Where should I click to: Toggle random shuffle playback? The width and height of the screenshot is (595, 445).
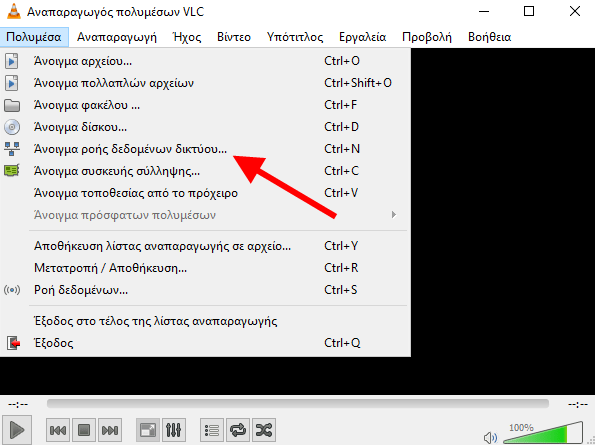264,430
